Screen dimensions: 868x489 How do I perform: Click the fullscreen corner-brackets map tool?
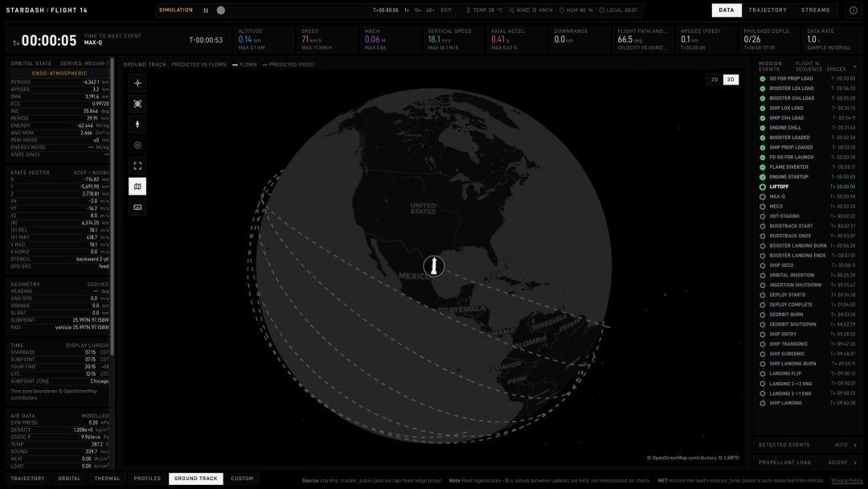pyautogui.click(x=137, y=166)
